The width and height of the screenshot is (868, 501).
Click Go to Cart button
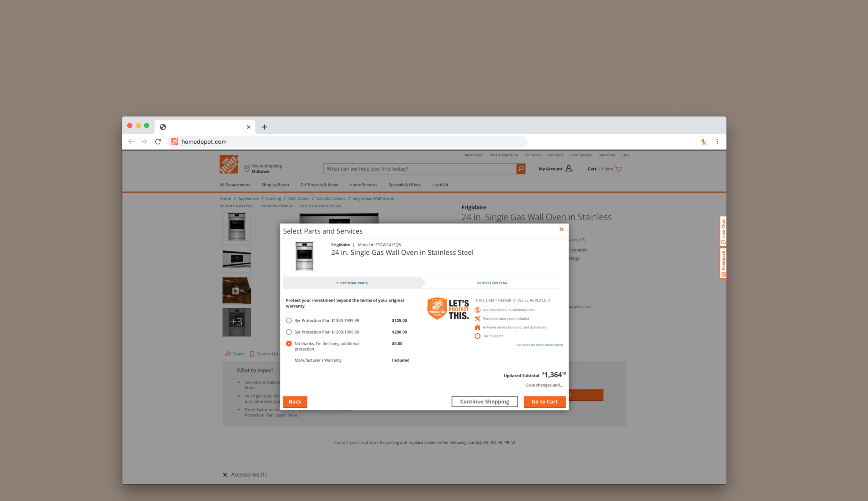tap(545, 402)
